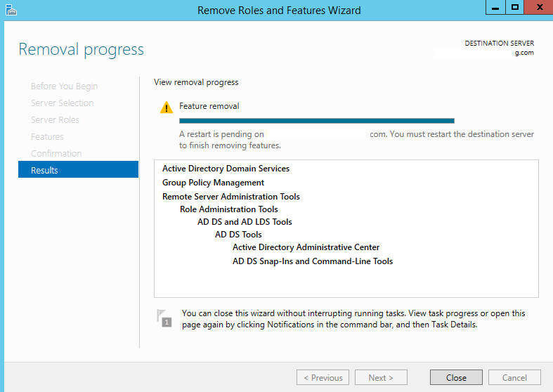Screen dimensions: 553x392
Task: Click the AD DS Tools entry
Action: 238,235
